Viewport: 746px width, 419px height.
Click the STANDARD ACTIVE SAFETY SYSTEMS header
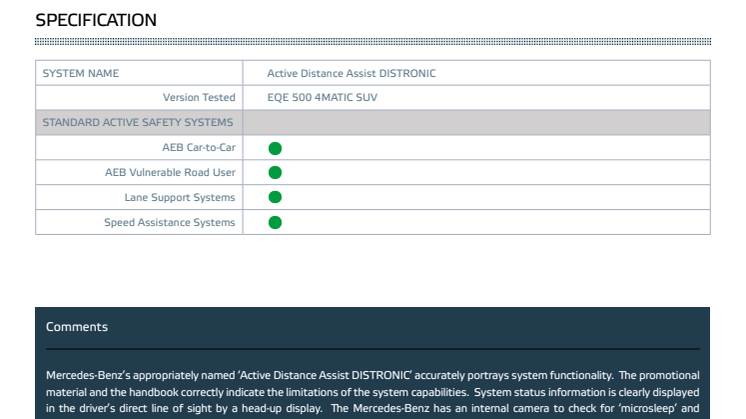click(x=138, y=123)
